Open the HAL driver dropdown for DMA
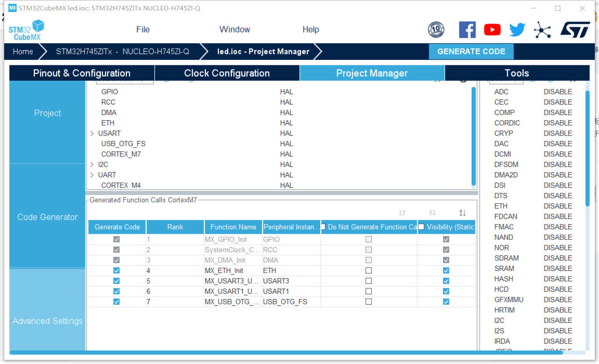This screenshot has height=364, width=599. (x=287, y=112)
